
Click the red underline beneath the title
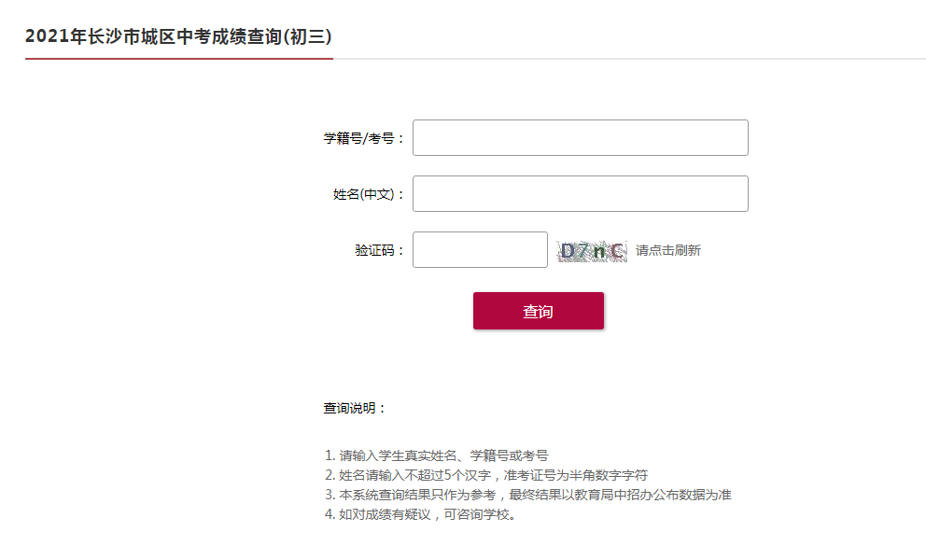[x=179, y=59]
